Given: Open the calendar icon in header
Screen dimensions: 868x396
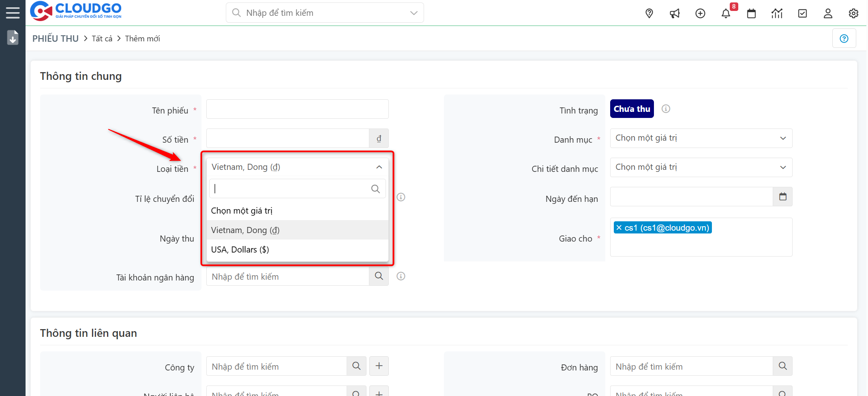Looking at the screenshot, I should (751, 13).
